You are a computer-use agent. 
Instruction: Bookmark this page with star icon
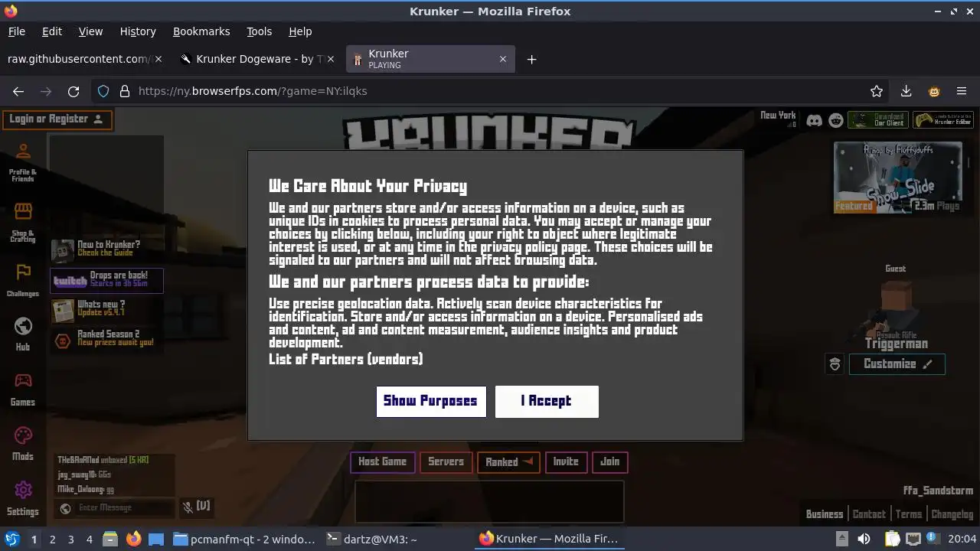pyautogui.click(x=877, y=91)
